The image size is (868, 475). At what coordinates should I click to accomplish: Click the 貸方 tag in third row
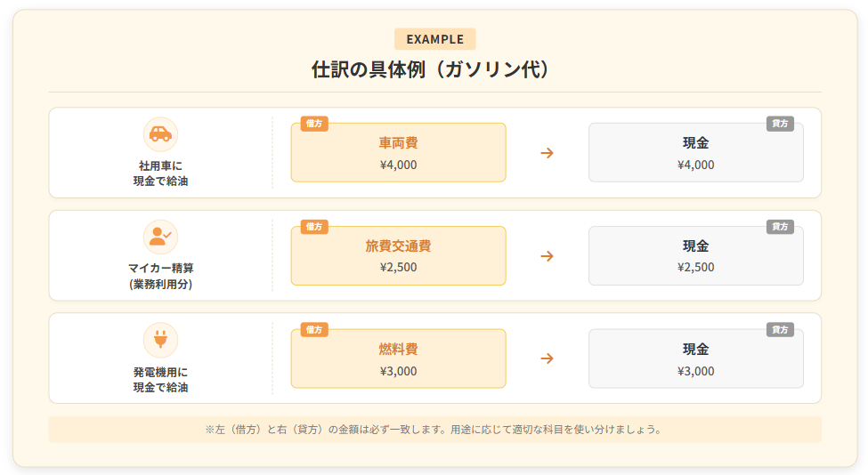coord(780,330)
